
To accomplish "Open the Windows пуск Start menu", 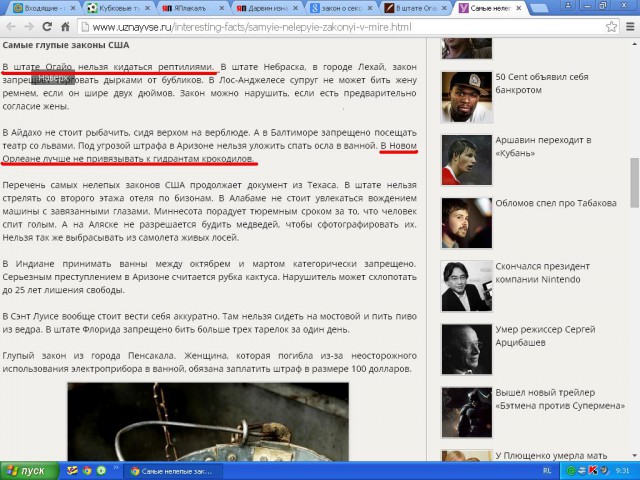I will coord(29,471).
